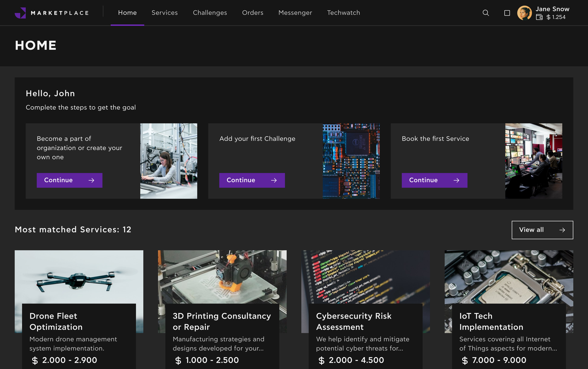Click the square notifications icon in header

click(507, 13)
